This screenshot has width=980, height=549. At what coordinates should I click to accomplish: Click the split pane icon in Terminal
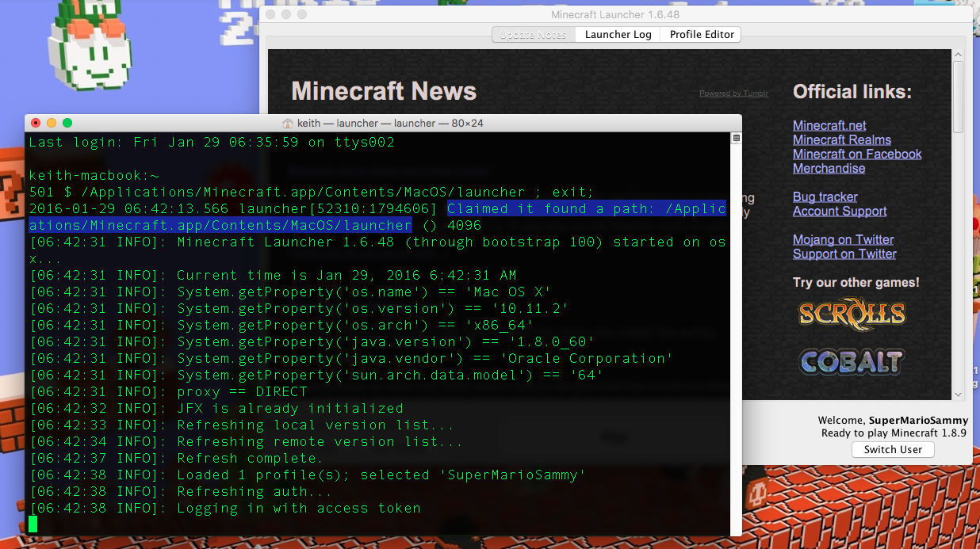pos(736,139)
